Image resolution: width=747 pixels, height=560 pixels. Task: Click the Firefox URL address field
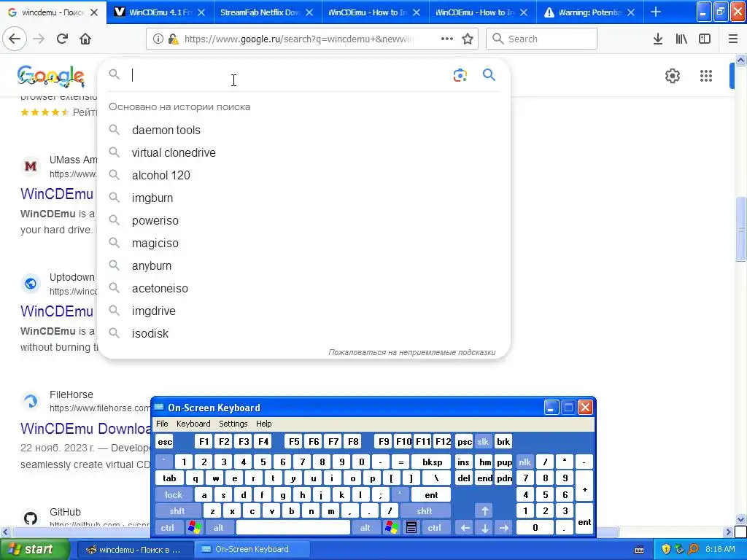299,39
